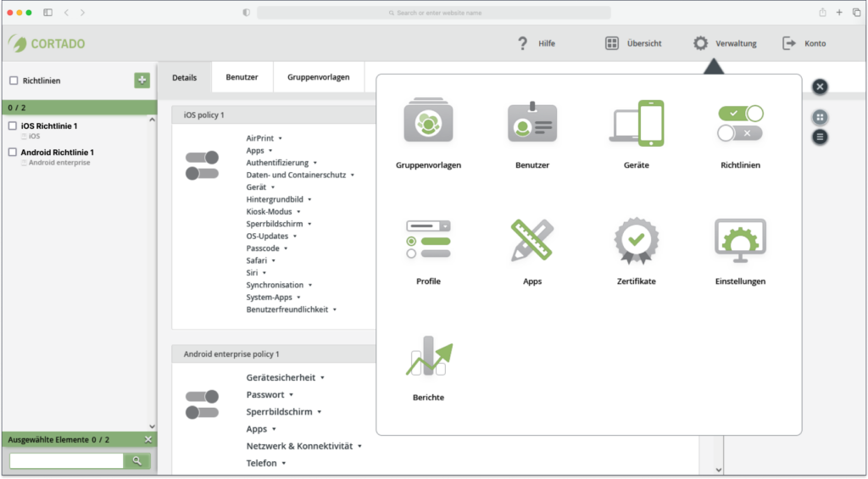This screenshot has height=479, width=868.
Task: Open the Zertifikate badge icon
Action: 636,240
